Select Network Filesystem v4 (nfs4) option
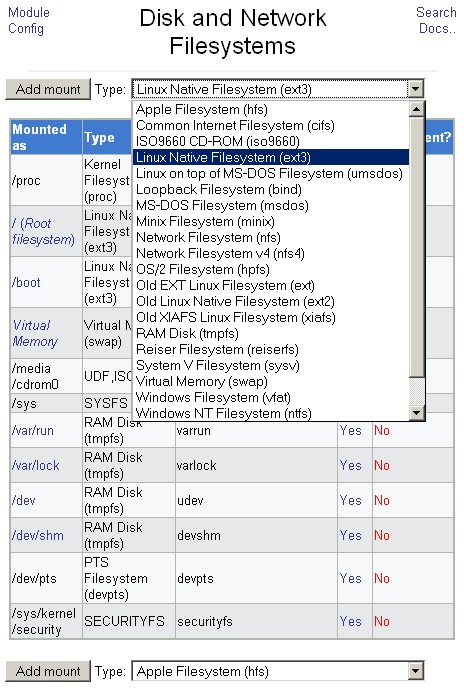The width and height of the screenshot is (464, 689). point(271,254)
